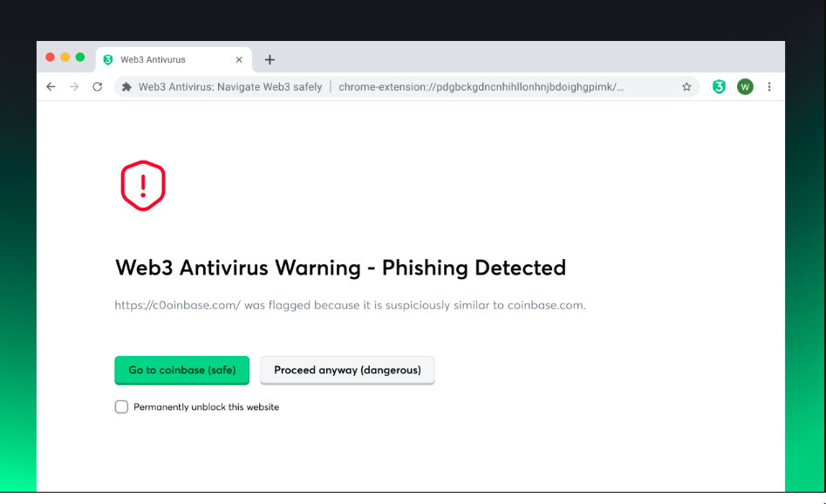826x504 pixels.
Task: Open the Web3 Antivirus extension icon
Action: (x=719, y=87)
